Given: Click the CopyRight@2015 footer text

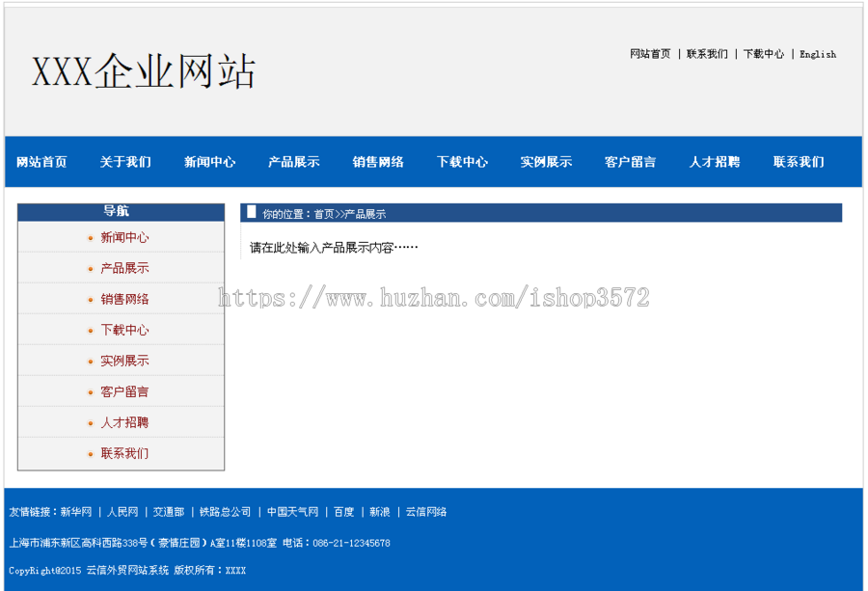Looking at the screenshot, I should pos(127,570).
